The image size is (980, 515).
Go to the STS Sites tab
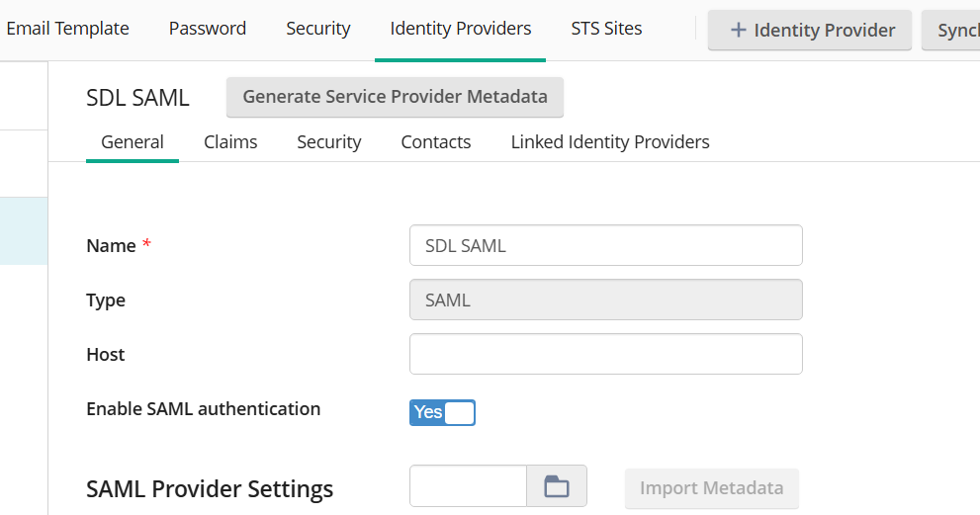[x=606, y=29]
